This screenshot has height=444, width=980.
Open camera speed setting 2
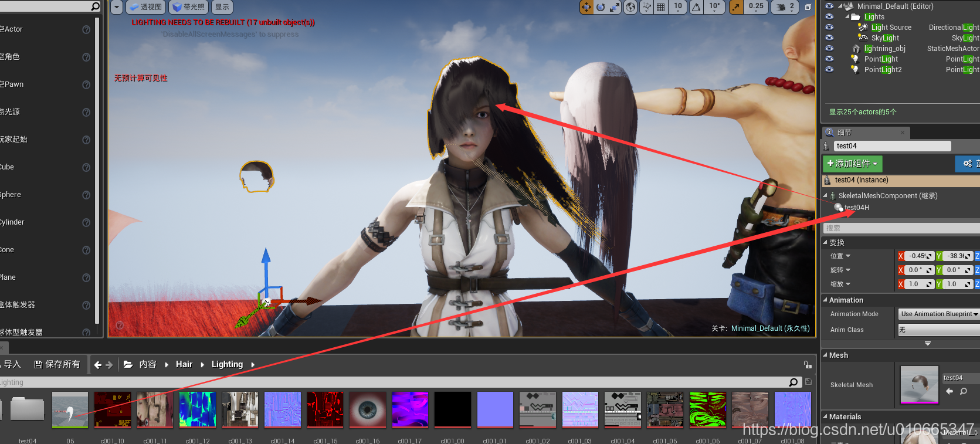point(785,7)
